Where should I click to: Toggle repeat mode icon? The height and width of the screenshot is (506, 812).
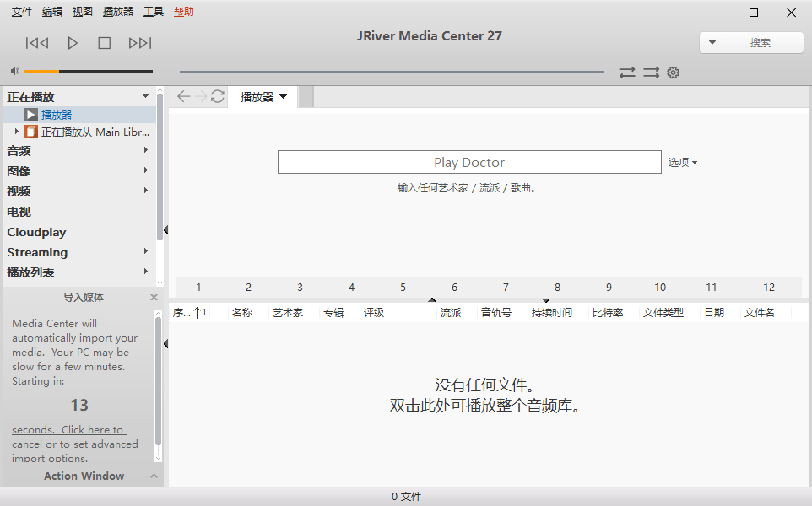click(627, 73)
